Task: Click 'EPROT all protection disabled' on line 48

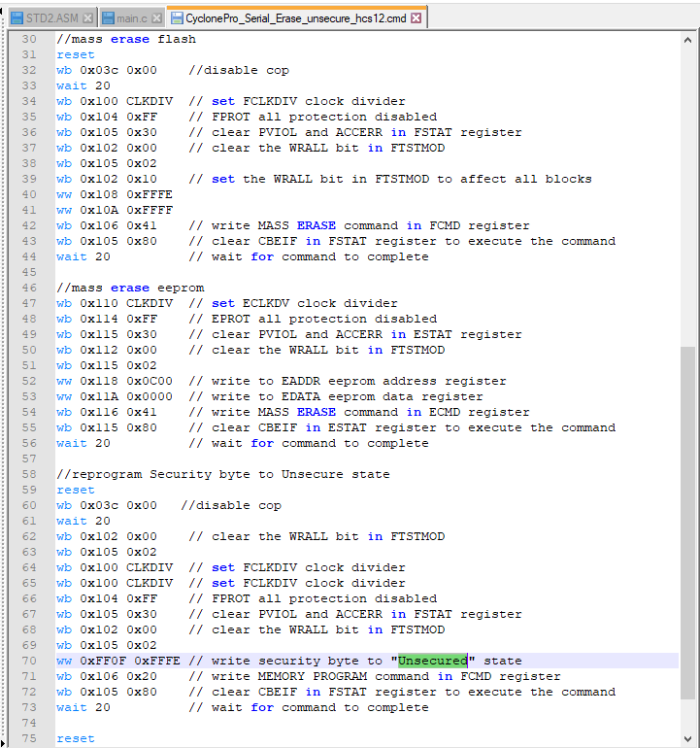Action: [x=324, y=320]
